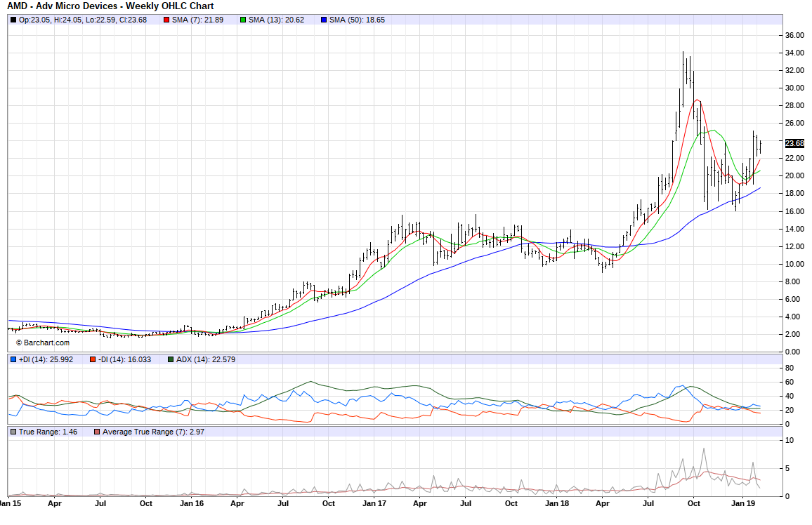812x525 pixels.
Task: Click the 'Jan 19' date axis label
Action: click(x=743, y=503)
